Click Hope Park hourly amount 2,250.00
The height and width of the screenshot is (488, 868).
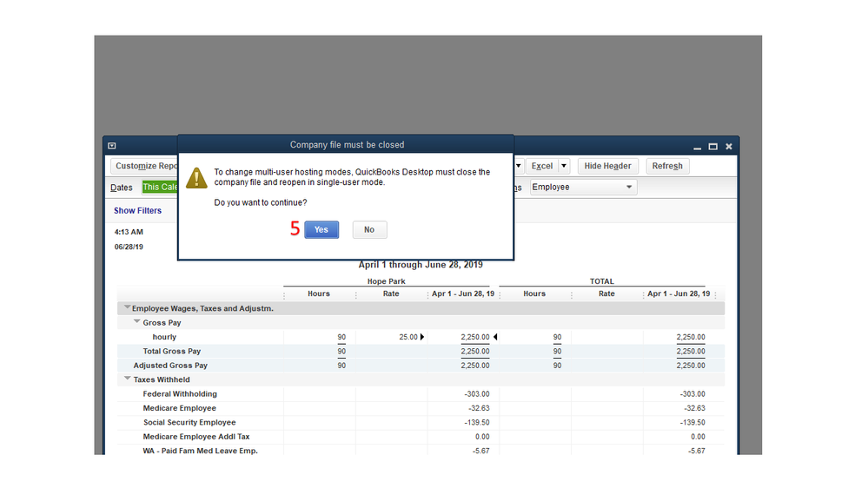tap(475, 337)
